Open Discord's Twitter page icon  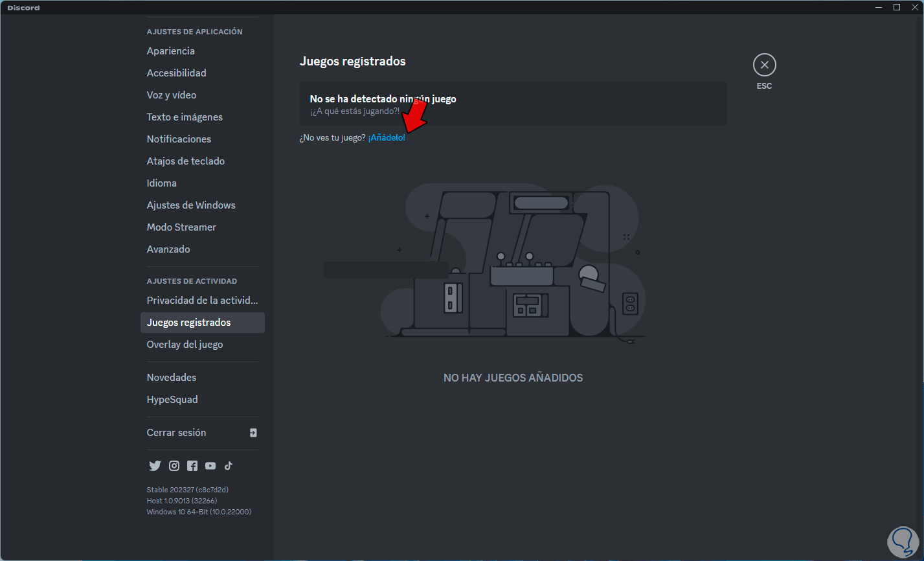(155, 466)
